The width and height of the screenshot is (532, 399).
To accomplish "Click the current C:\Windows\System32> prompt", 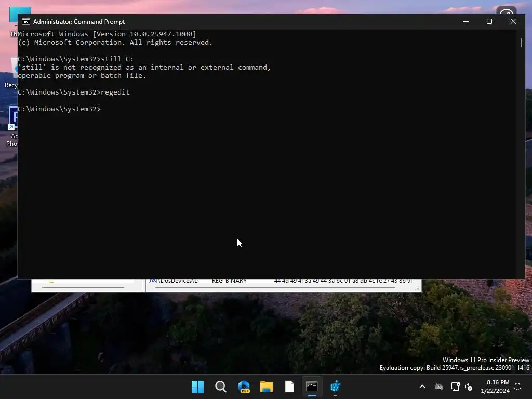I will point(59,109).
